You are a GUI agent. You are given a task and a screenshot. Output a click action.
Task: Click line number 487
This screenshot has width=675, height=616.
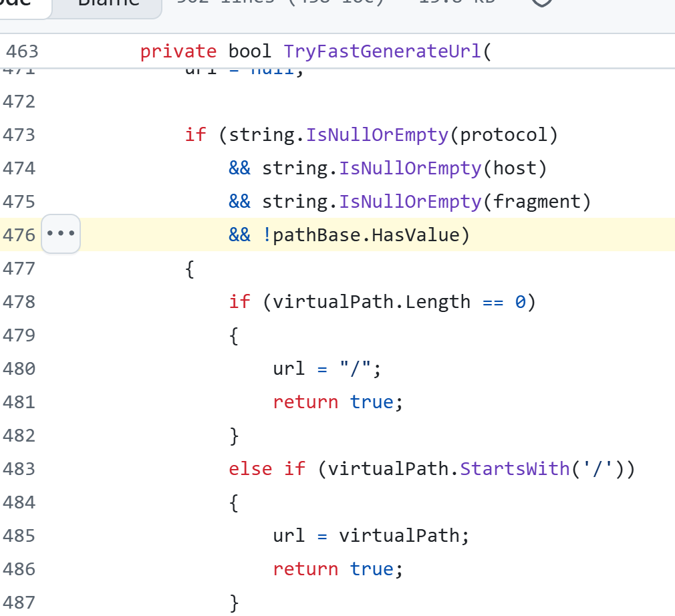tap(19, 603)
